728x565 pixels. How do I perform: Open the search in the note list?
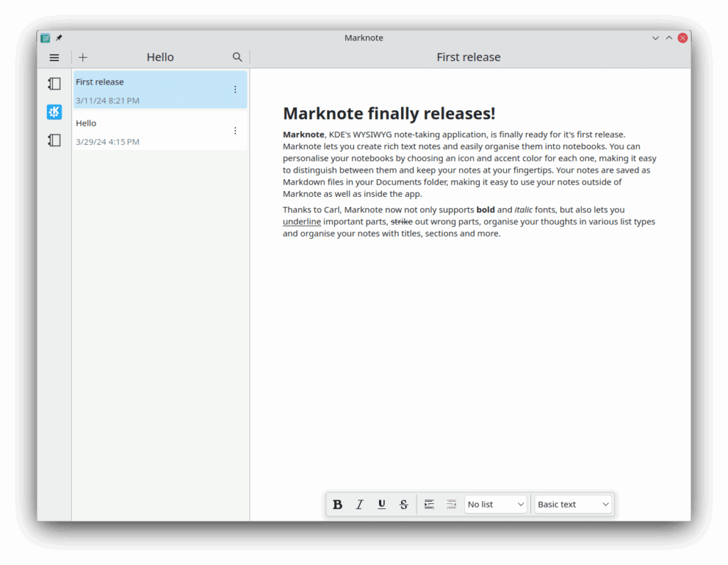[237, 57]
